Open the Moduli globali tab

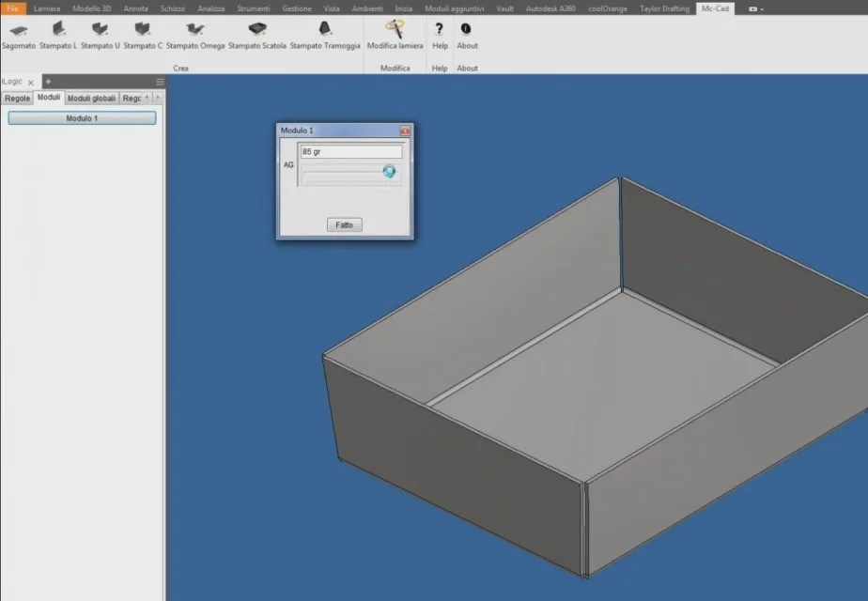(91, 98)
